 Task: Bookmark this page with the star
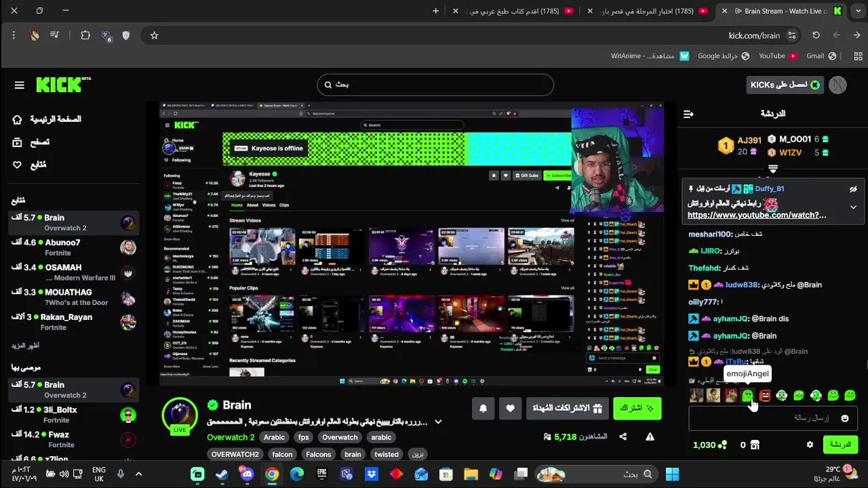click(154, 35)
